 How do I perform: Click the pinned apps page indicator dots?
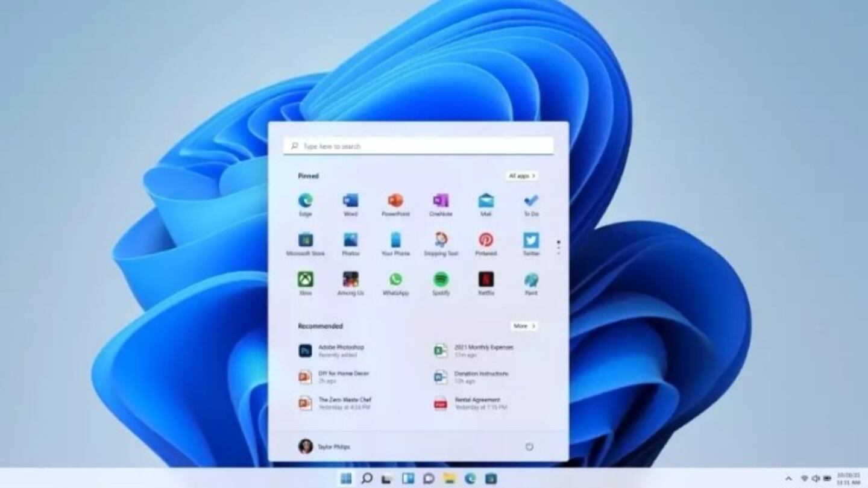tap(558, 247)
